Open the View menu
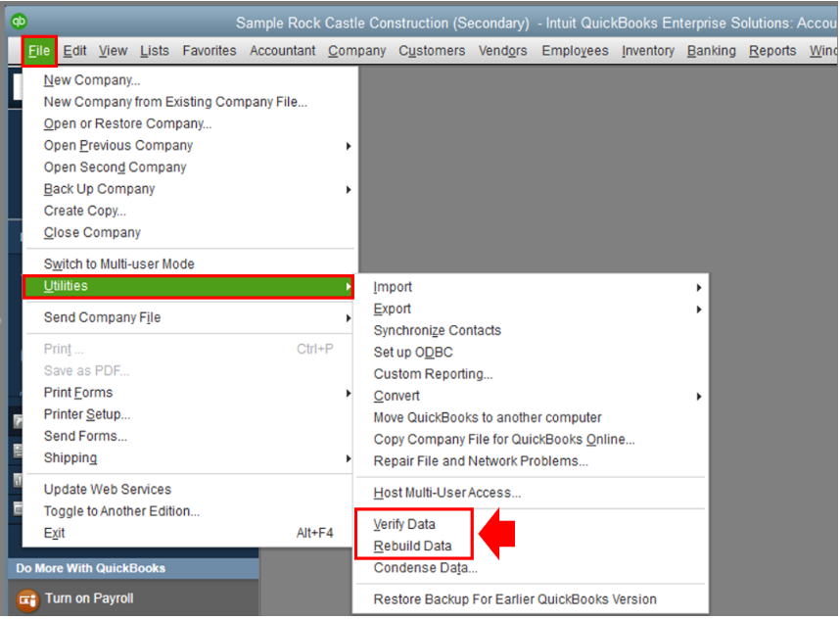This screenshot has height=620, width=840. pos(113,51)
